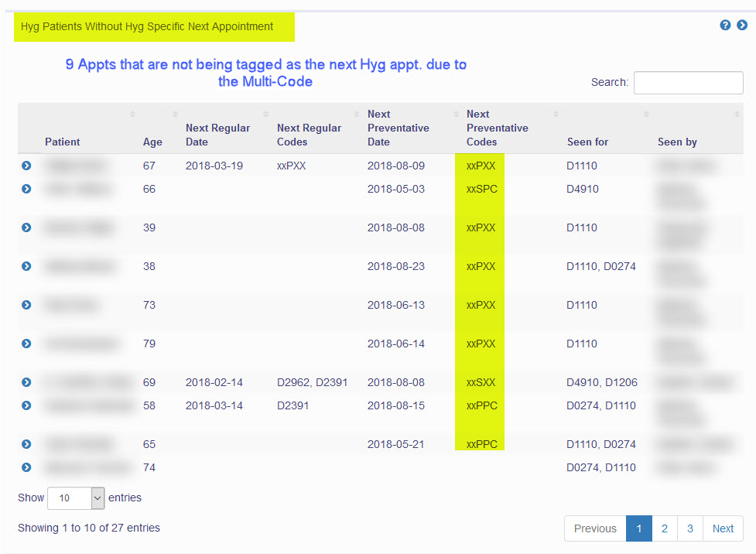Select pagination page 1
Screen dimensions: 756x554
[638, 528]
